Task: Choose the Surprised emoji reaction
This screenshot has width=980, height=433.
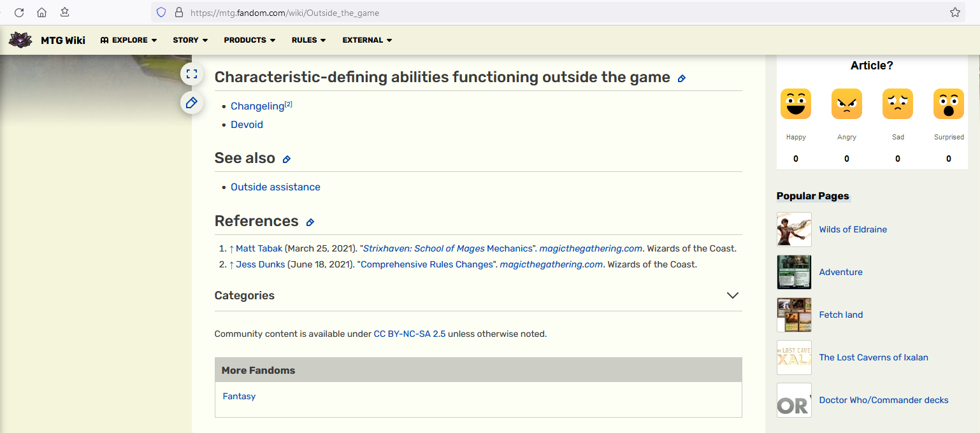Action: click(x=948, y=104)
